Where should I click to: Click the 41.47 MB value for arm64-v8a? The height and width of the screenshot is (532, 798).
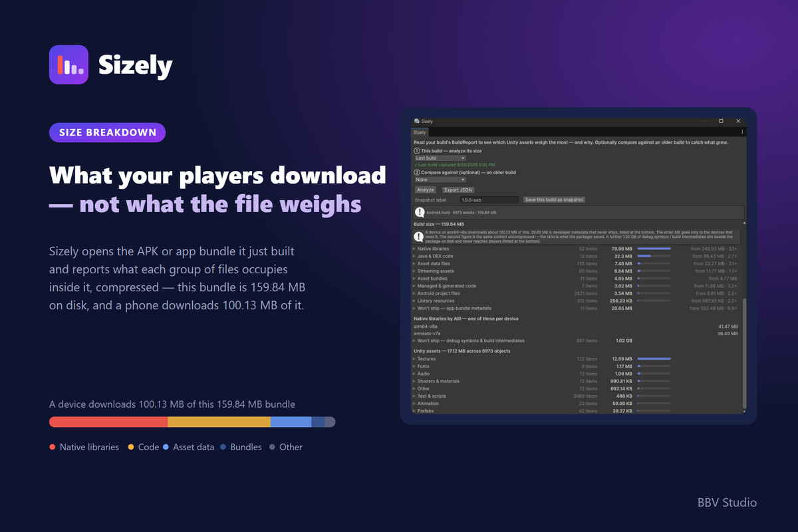[728, 327]
